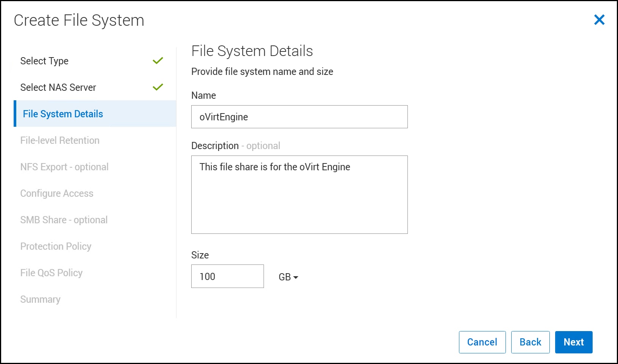The image size is (618, 364).
Task: Select the File System Details step
Action: (x=95, y=114)
